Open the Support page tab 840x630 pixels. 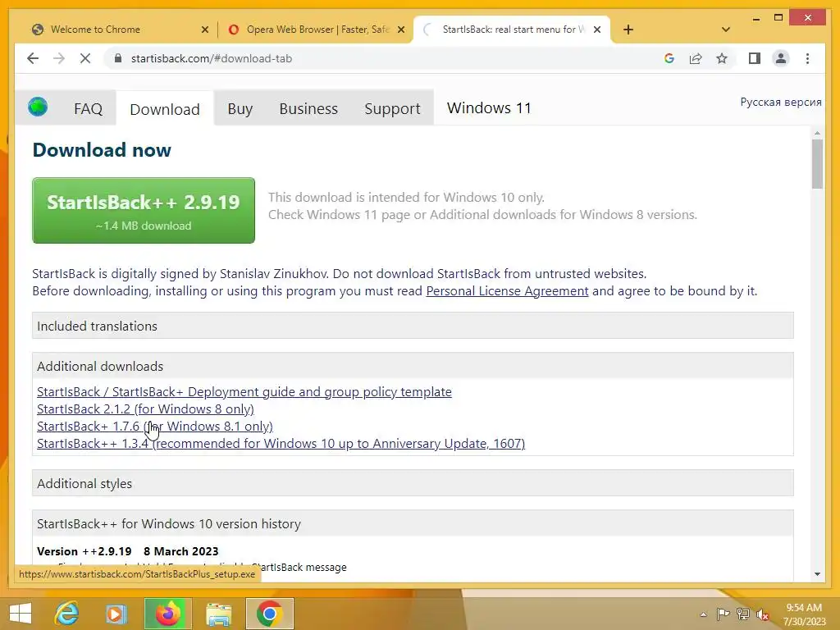coord(392,109)
